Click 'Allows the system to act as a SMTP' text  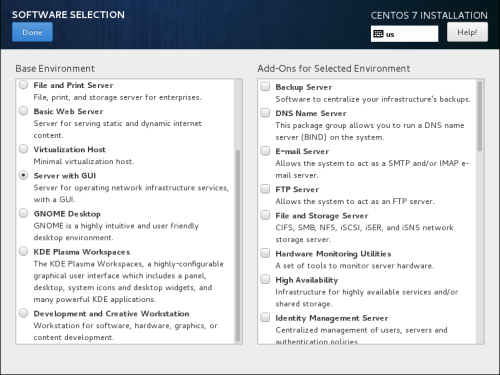coord(372,169)
